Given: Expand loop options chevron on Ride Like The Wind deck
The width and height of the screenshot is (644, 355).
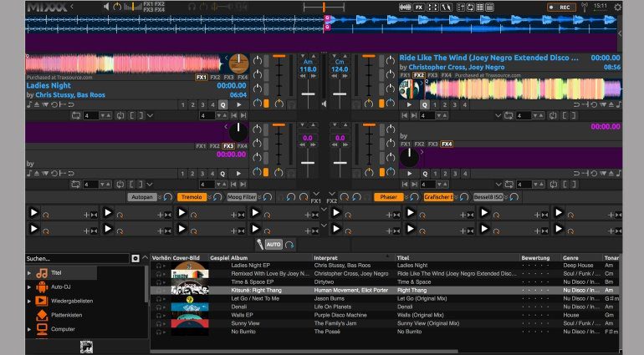Looking at the screenshot, I should (x=498, y=116).
